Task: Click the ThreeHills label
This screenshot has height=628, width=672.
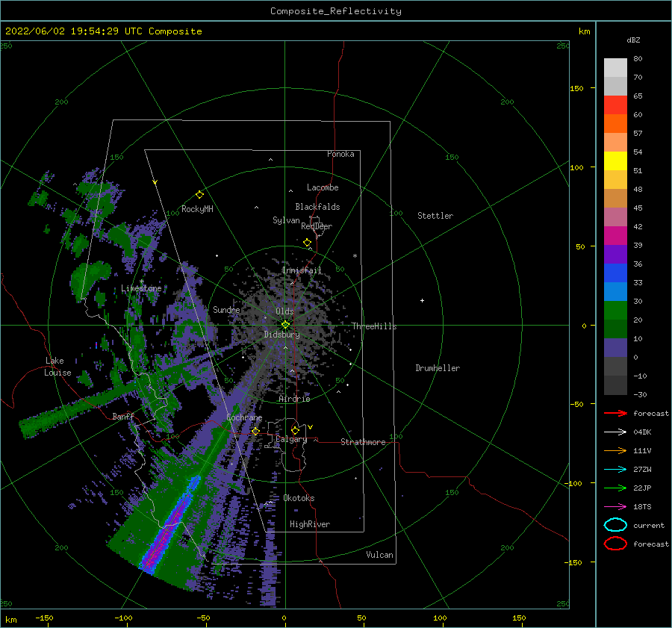Action: pyautogui.click(x=375, y=326)
